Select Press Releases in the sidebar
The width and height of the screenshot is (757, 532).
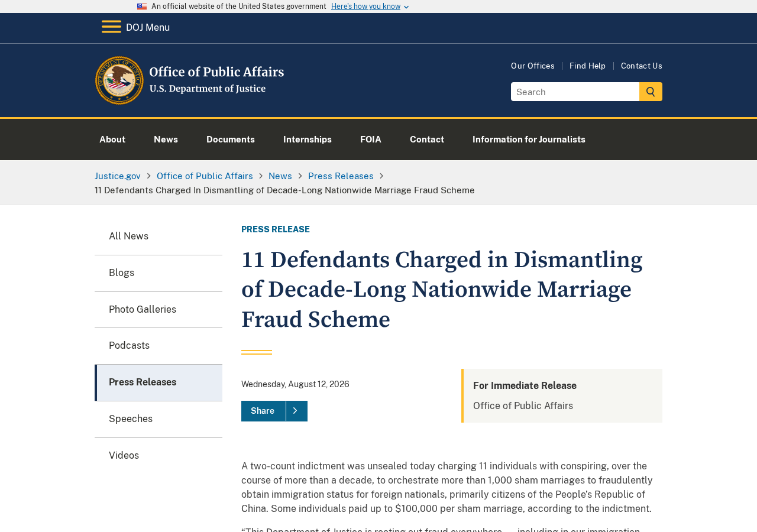158,382
